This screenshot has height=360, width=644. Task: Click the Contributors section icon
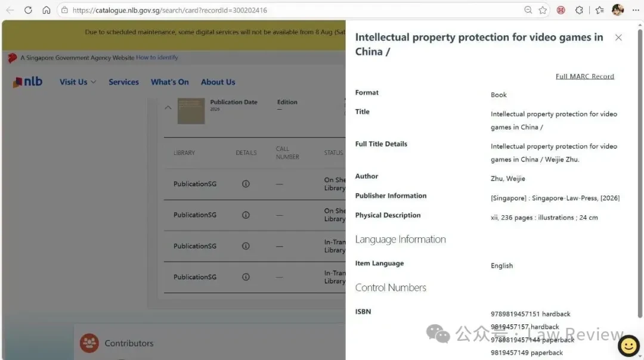coord(89,343)
